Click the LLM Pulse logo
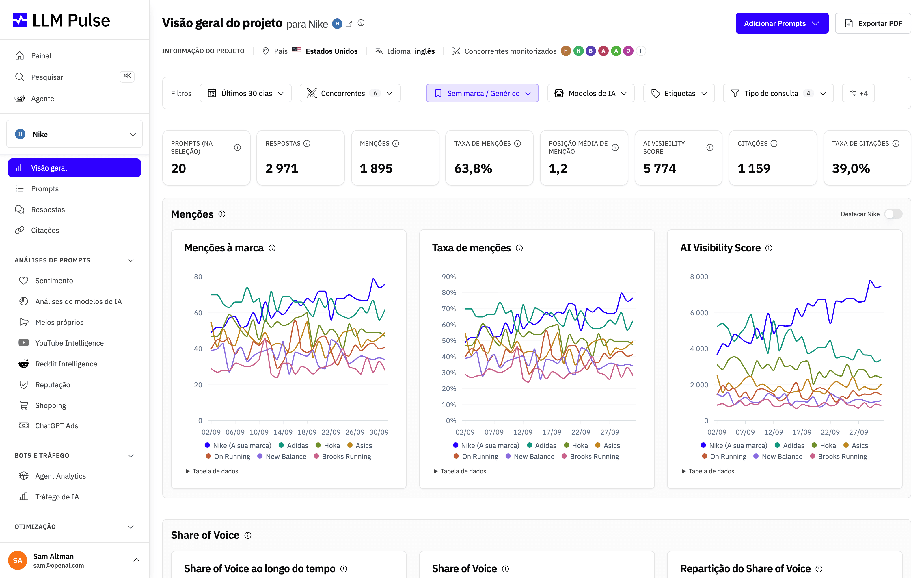This screenshot has width=924, height=578. (61, 20)
